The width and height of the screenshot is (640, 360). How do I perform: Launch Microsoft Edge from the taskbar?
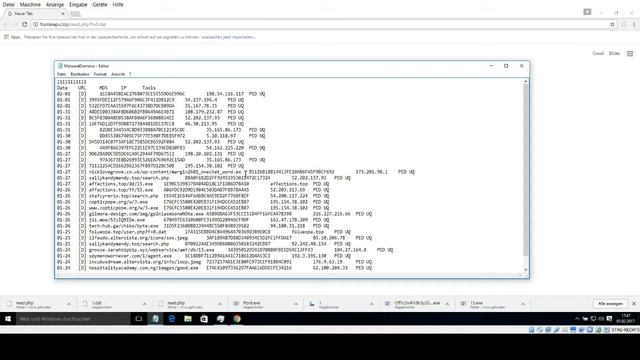point(171,319)
